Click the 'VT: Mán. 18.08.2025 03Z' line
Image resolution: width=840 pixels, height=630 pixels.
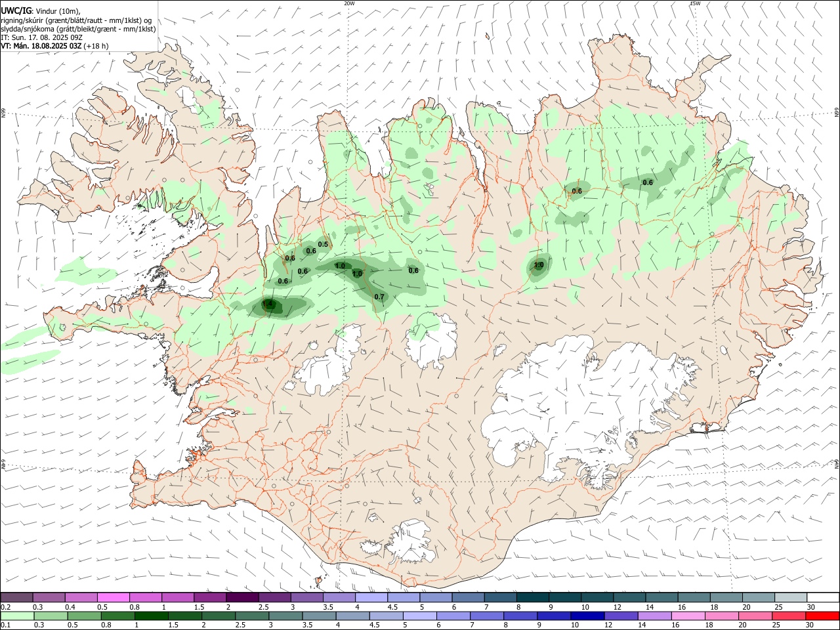click(41, 46)
